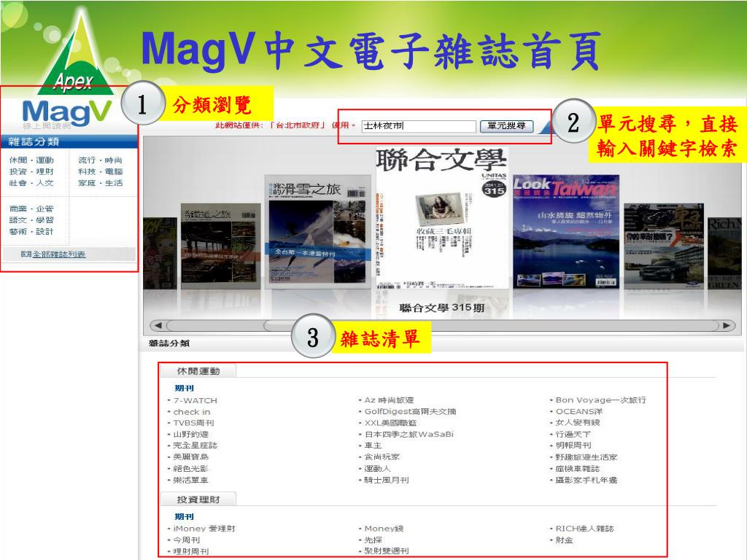
Task: Open the 絕色光影 magazine link
Action: click(190, 469)
